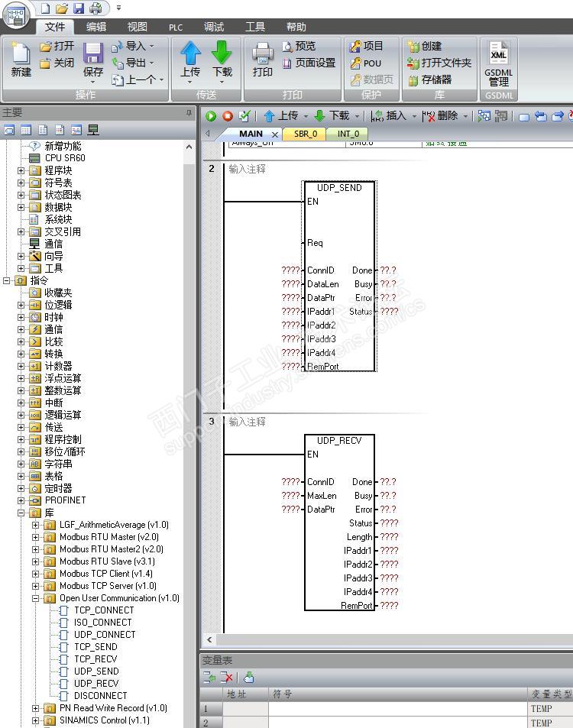
Task: Collapse the Open User Communication library node
Action: click(36, 598)
